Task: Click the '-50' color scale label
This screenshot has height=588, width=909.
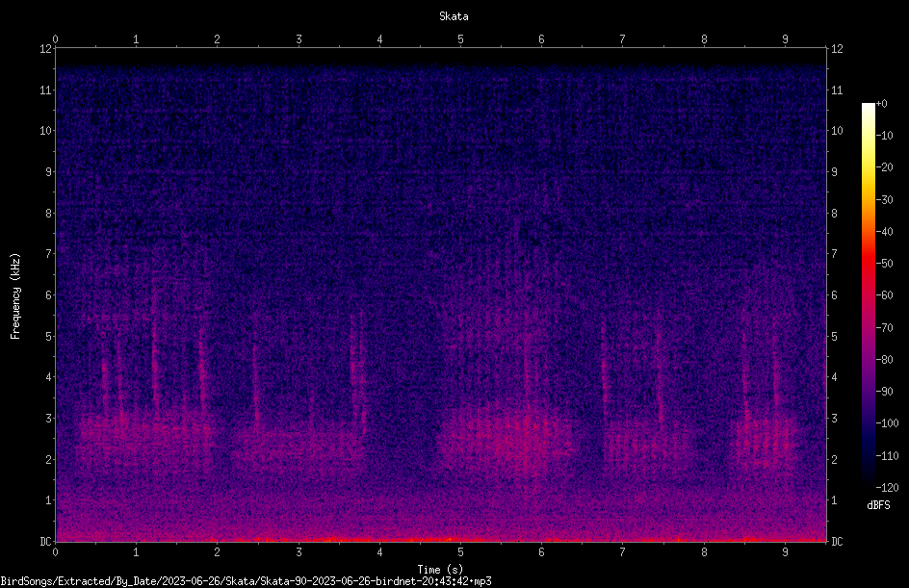Action: click(884, 264)
